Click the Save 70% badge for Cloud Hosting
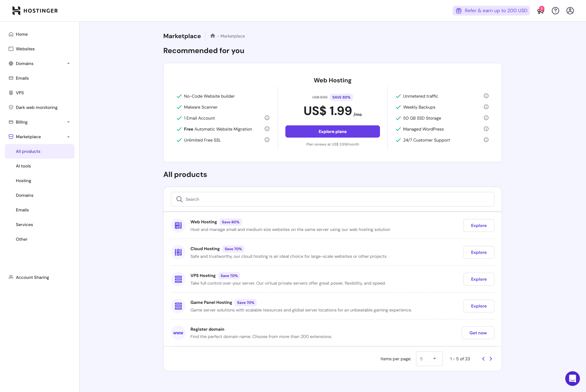Screen dimensions: 586x392 click(x=233, y=249)
